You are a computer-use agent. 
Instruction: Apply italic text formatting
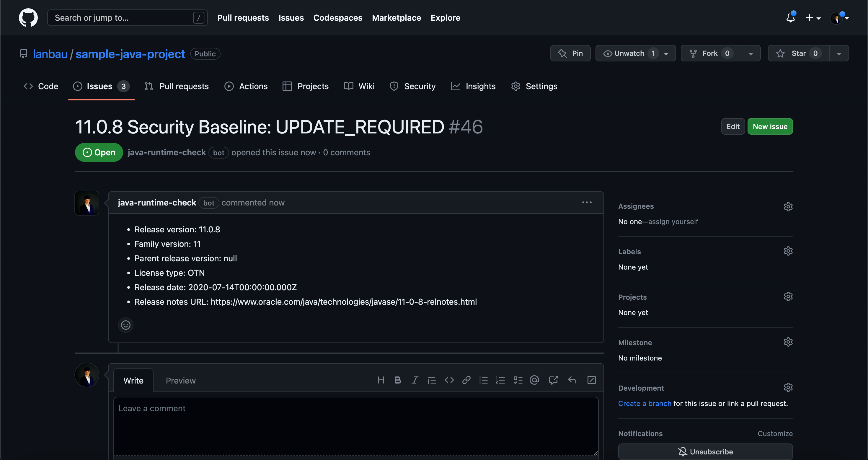[x=415, y=380]
